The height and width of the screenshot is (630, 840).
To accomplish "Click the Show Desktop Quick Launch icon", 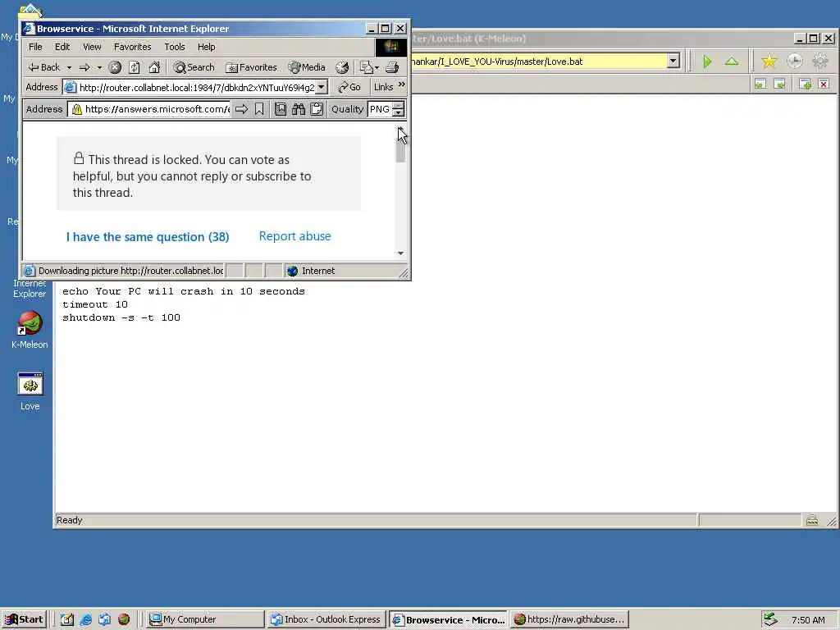I will tap(67, 619).
